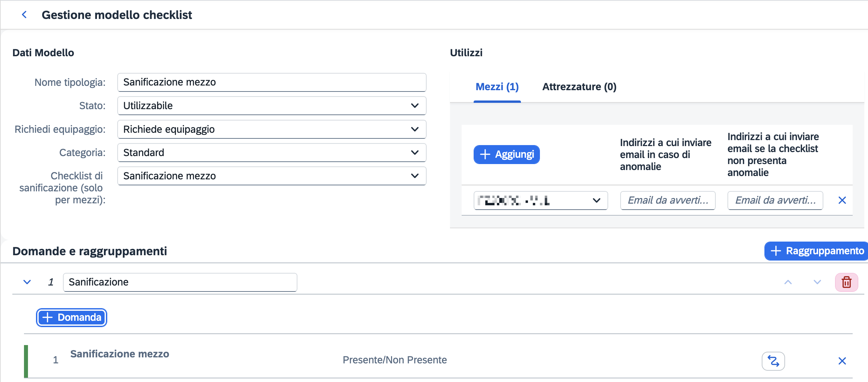Click the Gestione modello checklist title
This screenshot has height=382, width=868.
click(x=117, y=15)
